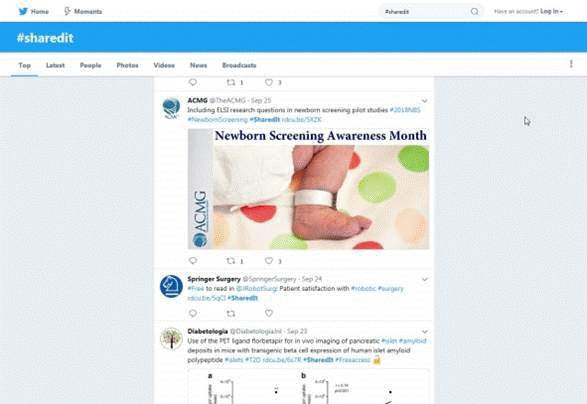Viewport: 587px width, 404px height.
Task: Retweet icon on the topmost cut-off tweet
Action: pyautogui.click(x=231, y=82)
